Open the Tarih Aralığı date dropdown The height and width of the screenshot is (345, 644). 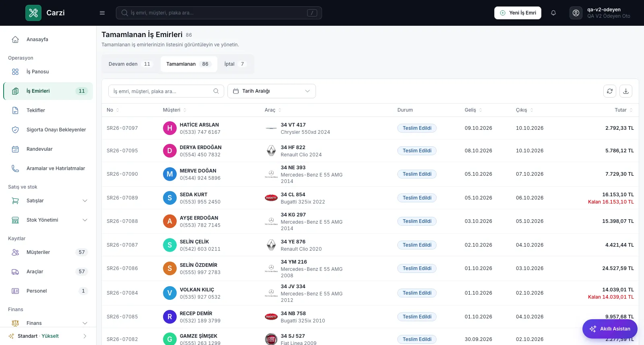[272, 91]
